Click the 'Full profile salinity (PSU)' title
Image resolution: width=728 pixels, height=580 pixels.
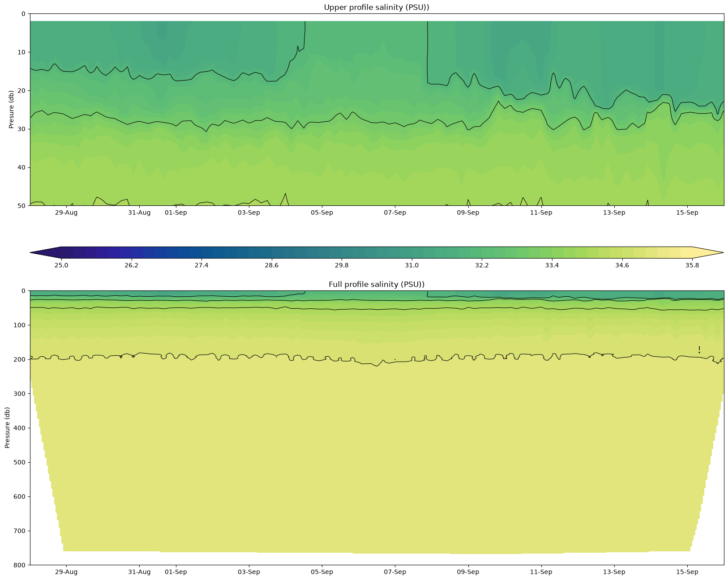(x=377, y=284)
